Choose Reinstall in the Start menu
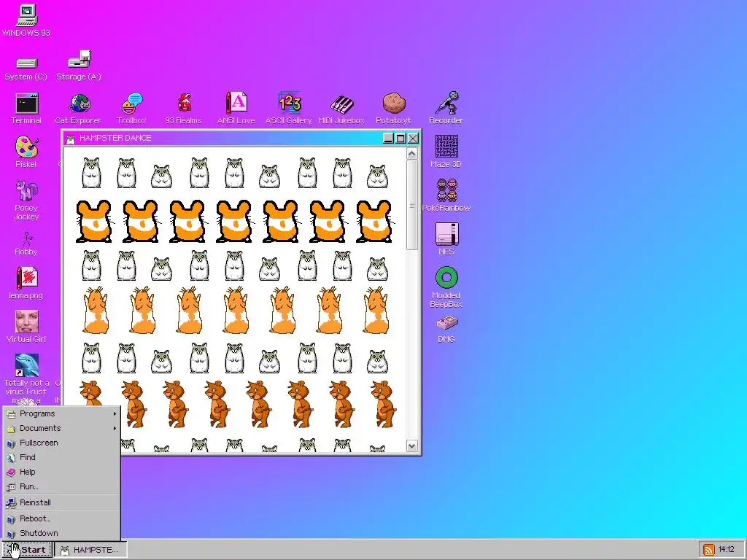 pos(61,502)
